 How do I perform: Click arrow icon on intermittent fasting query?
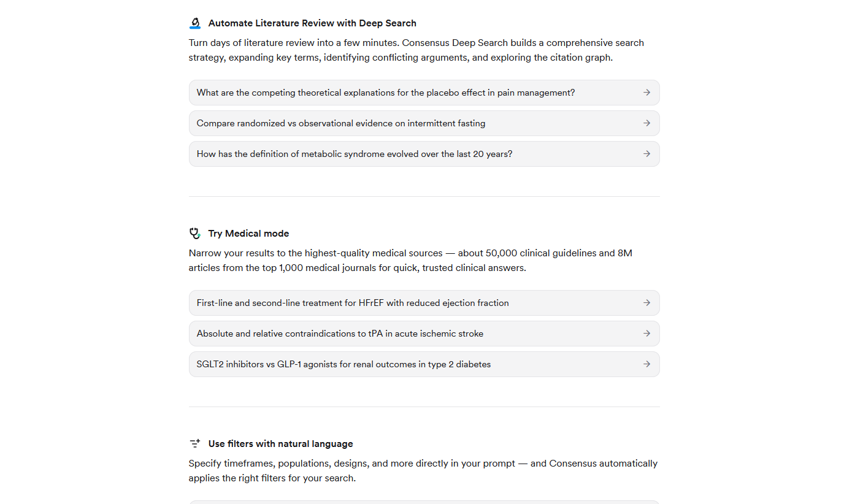pyautogui.click(x=646, y=123)
